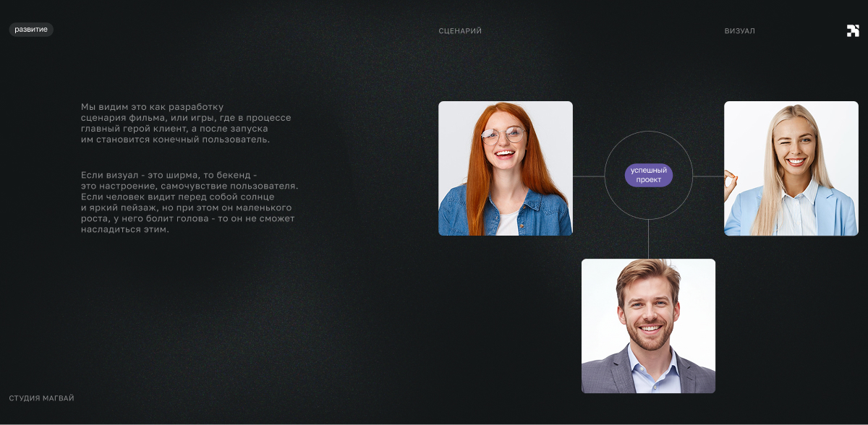Click the line 'это настроение, самочувствие пользователя'
Screen dimensions: 868x425
pos(190,186)
